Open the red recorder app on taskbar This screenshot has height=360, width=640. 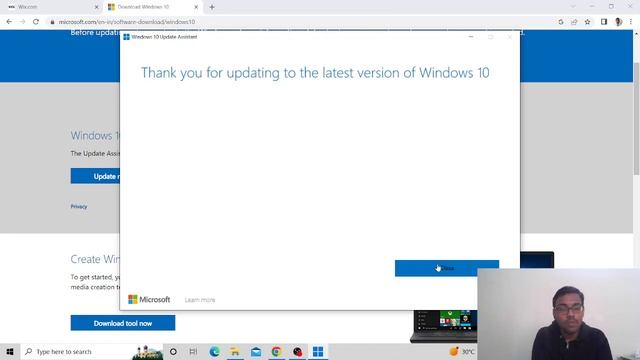297,351
